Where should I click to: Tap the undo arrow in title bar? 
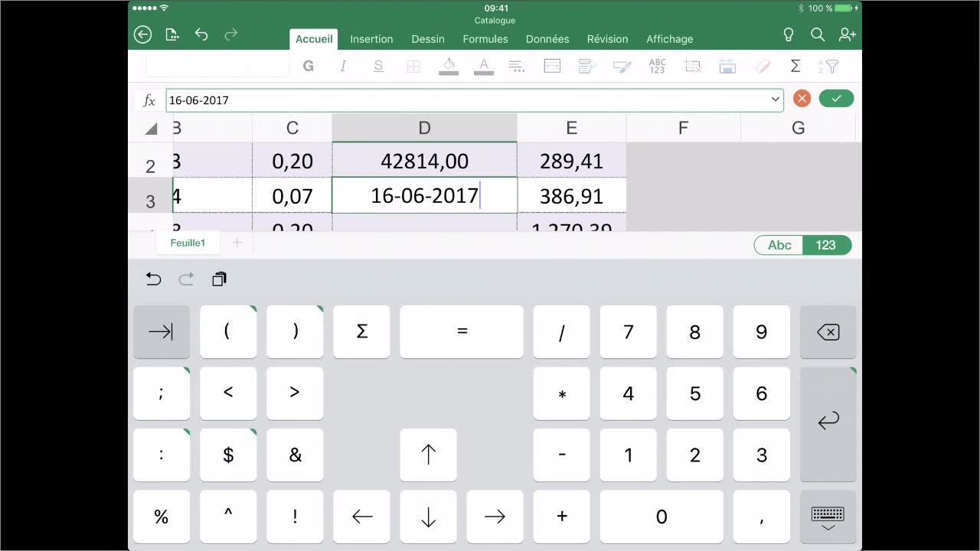[x=201, y=34]
